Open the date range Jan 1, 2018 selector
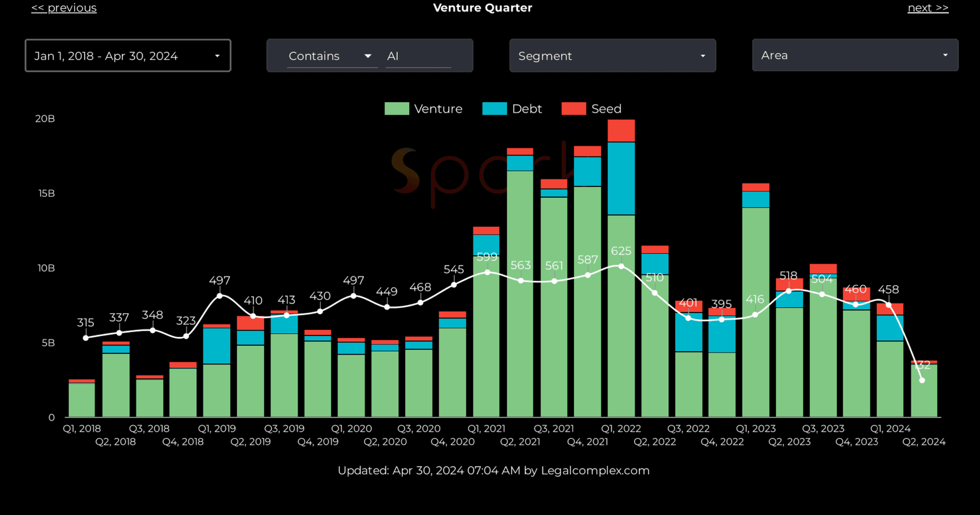 128,56
